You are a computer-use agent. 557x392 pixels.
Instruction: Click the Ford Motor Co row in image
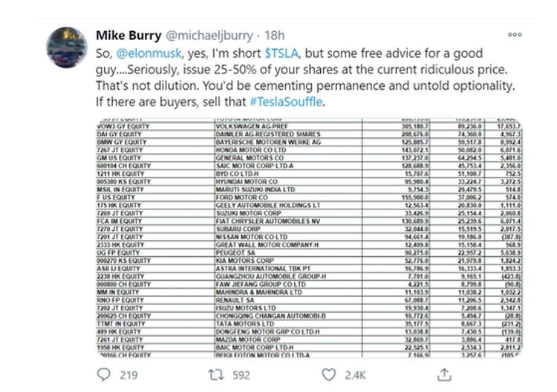(309, 197)
